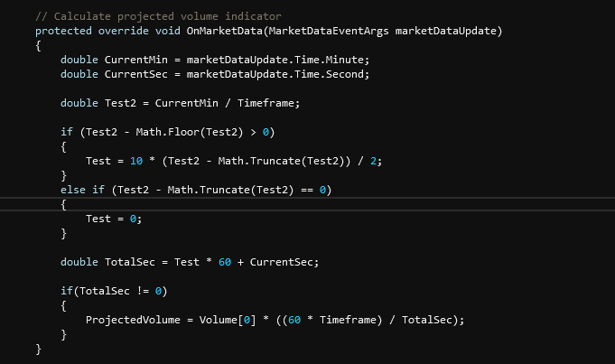Click the line "if(TotalSec != 0)"
Viewport: 615px width, 364px height.
(114, 291)
